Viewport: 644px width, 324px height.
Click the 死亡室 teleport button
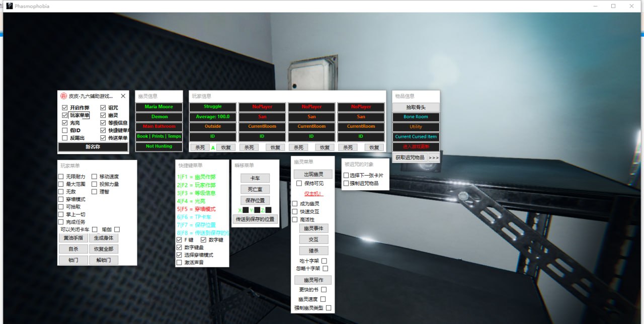pos(255,189)
